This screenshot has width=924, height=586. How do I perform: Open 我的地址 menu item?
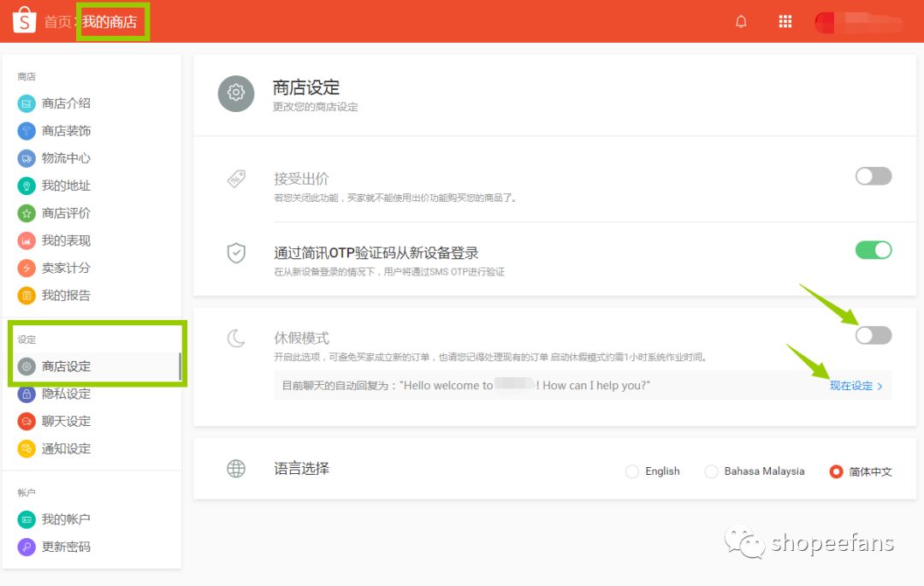pyautogui.click(x=66, y=186)
